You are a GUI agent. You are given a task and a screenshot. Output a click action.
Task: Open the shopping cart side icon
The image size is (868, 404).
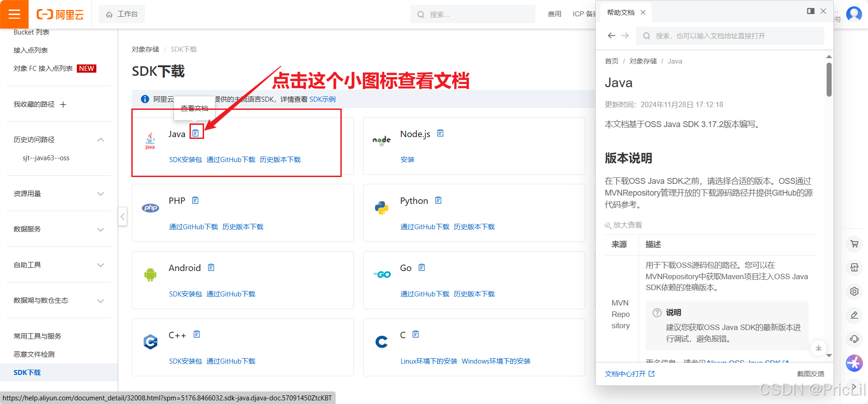pyautogui.click(x=854, y=244)
